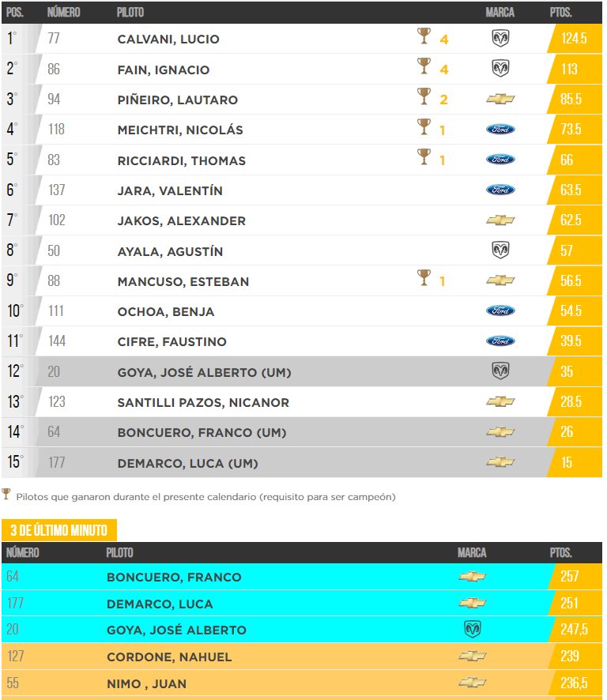607x700 pixels.
Task: Click the trophy icon in the legend note
Action: [x=6, y=495]
